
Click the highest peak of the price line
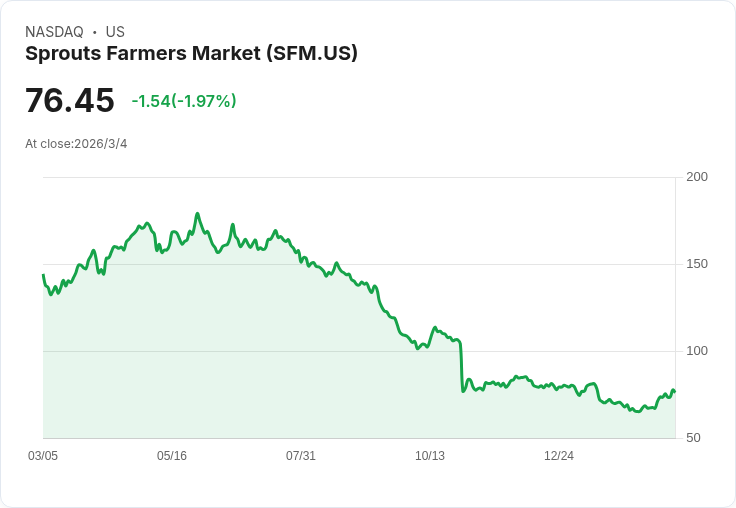[197, 214]
